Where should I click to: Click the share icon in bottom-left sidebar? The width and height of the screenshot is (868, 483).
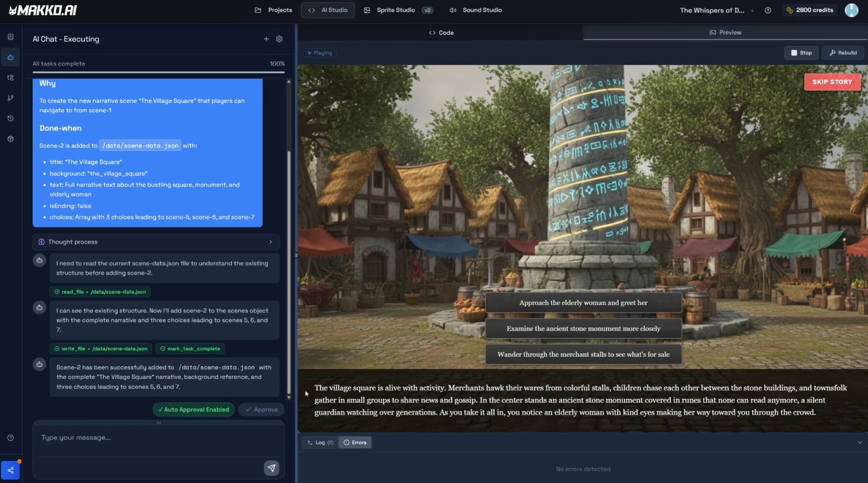(10, 470)
